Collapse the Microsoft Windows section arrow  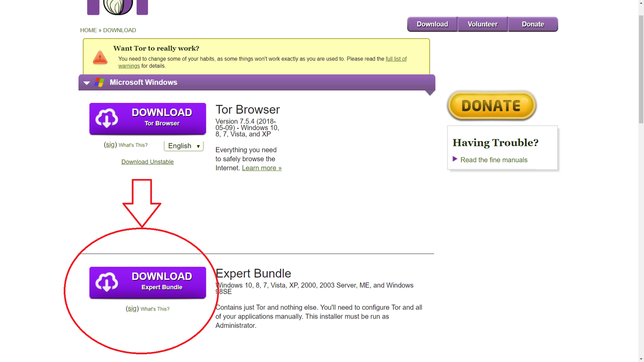pyautogui.click(x=87, y=83)
